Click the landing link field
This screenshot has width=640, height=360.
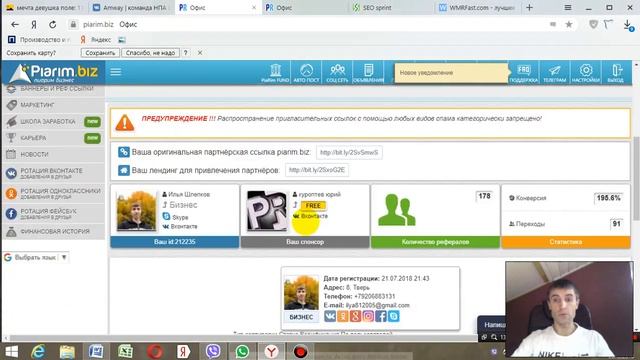click(317, 170)
